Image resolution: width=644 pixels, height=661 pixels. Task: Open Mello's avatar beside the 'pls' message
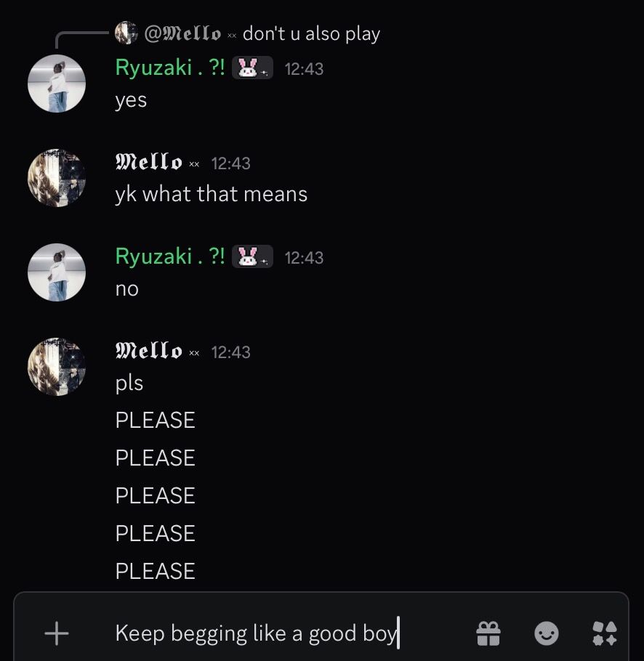pyautogui.click(x=57, y=367)
